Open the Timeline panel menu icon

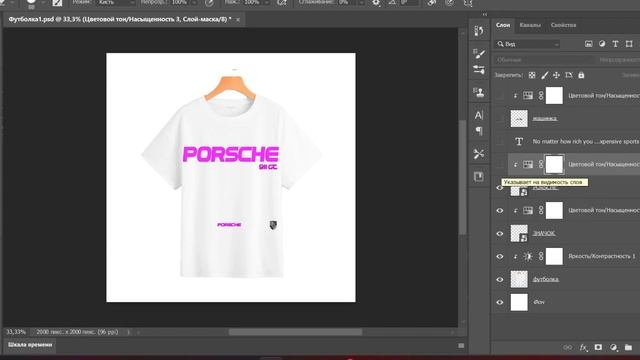point(461,346)
